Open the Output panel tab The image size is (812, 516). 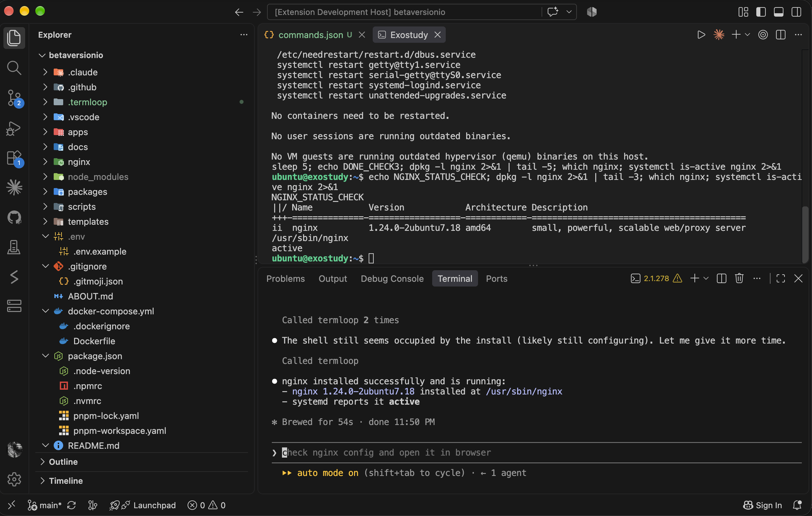(x=333, y=278)
